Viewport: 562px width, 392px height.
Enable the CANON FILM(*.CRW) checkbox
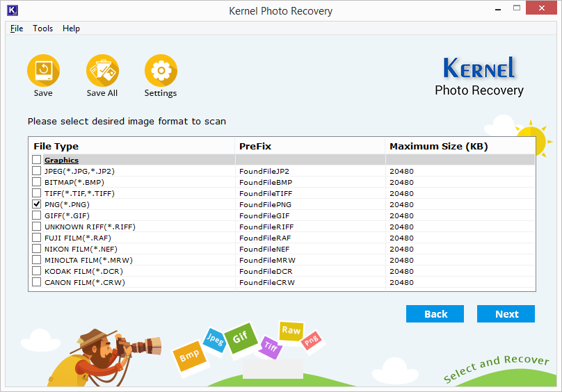37,282
